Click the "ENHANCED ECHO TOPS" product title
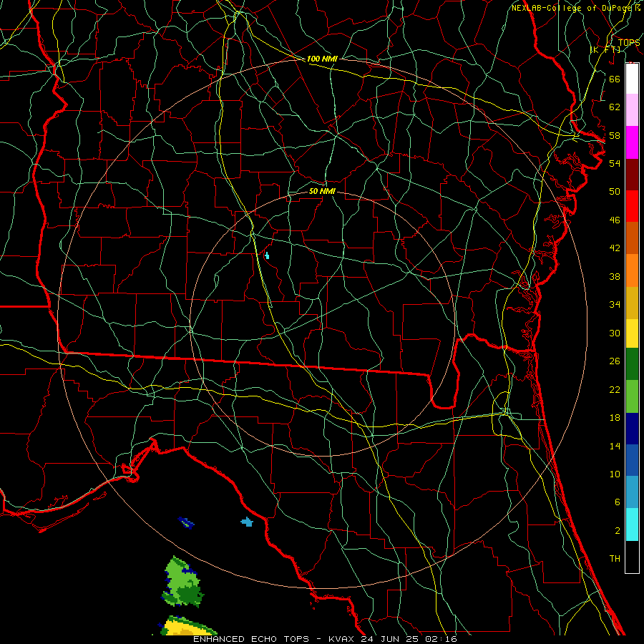Image resolution: width=644 pixels, height=644 pixels. (251, 639)
